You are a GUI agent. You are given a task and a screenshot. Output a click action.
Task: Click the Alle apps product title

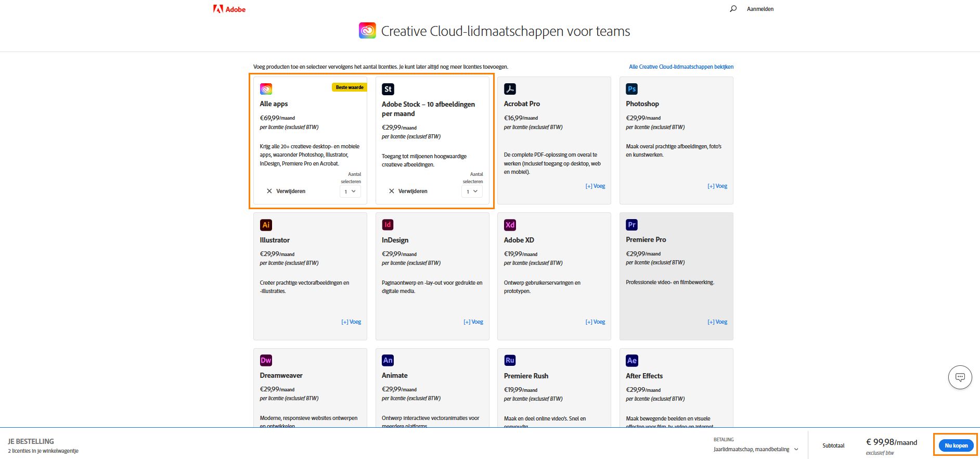pyautogui.click(x=274, y=104)
